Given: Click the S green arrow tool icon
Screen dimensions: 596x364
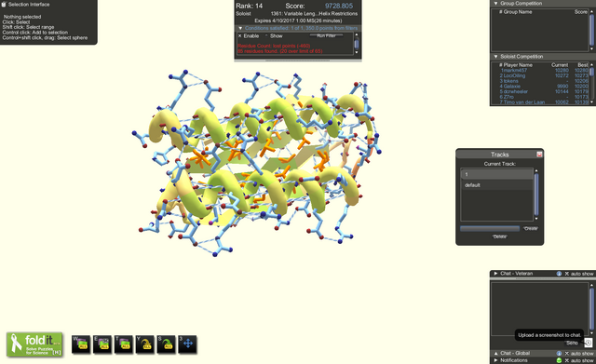Looking at the screenshot, I should pyautogui.click(x=166, y=344).
